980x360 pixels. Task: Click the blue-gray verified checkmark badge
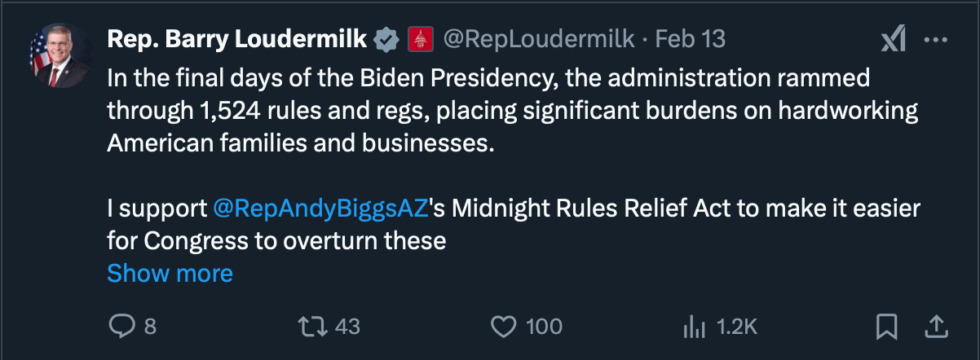(386, 38)
